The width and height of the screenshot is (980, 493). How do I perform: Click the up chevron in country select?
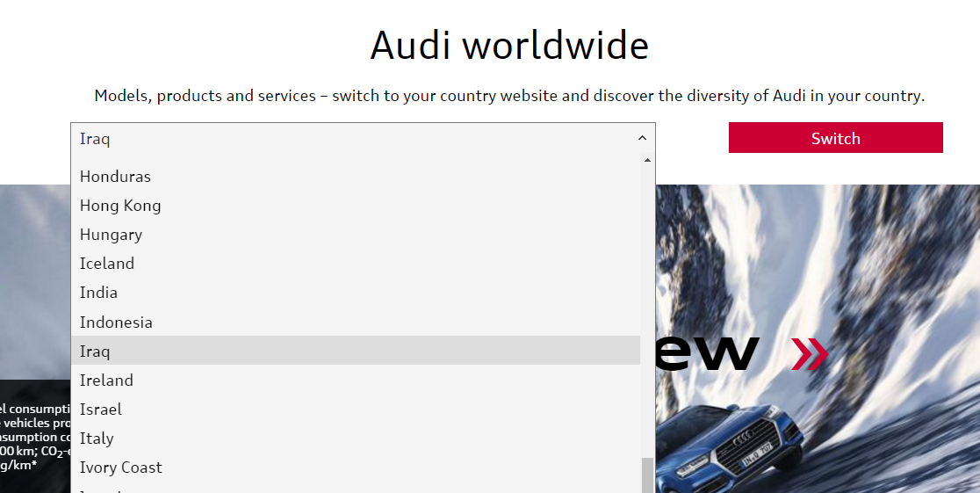click(x=642, y=138)
